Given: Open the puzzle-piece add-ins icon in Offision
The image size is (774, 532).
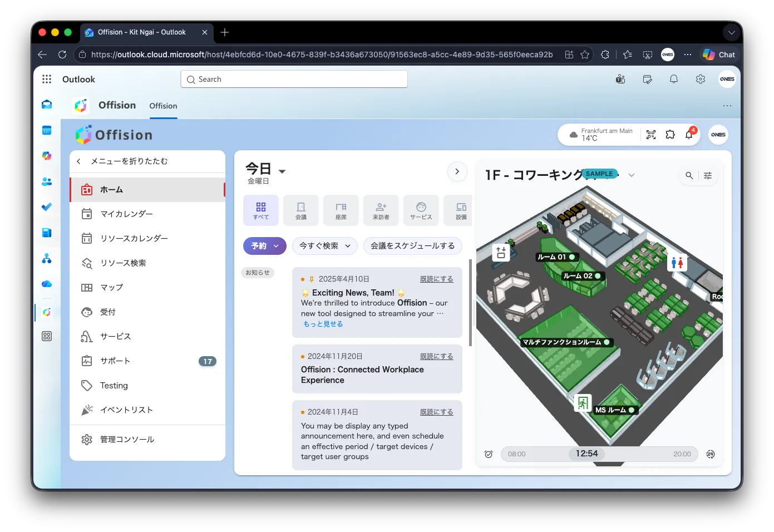Looking at the screenshot, I should click(x=670, y=135).
